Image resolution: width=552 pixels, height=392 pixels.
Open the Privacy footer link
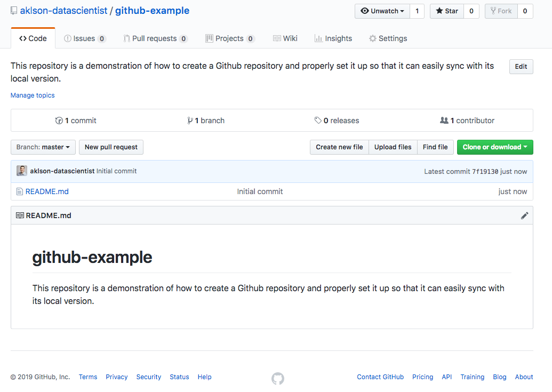pos(117,377)
